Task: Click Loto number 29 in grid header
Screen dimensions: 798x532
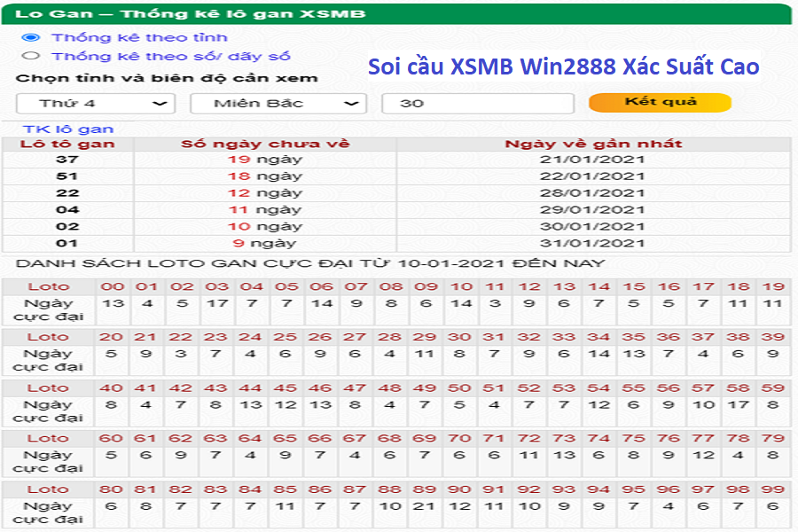Action: point(425,337)
